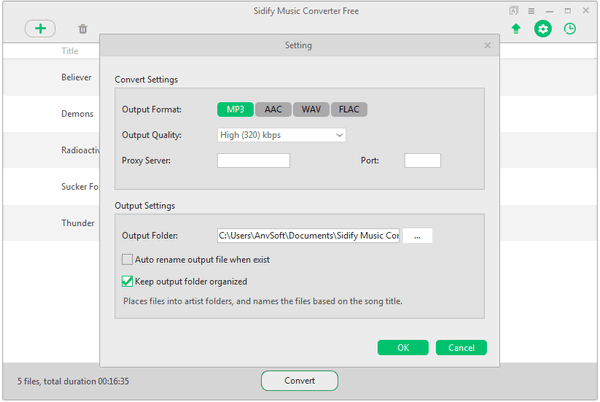This screenshot has width=600, height=402.
Task: Uncheck Keep output folder organized
Action: 127,282
